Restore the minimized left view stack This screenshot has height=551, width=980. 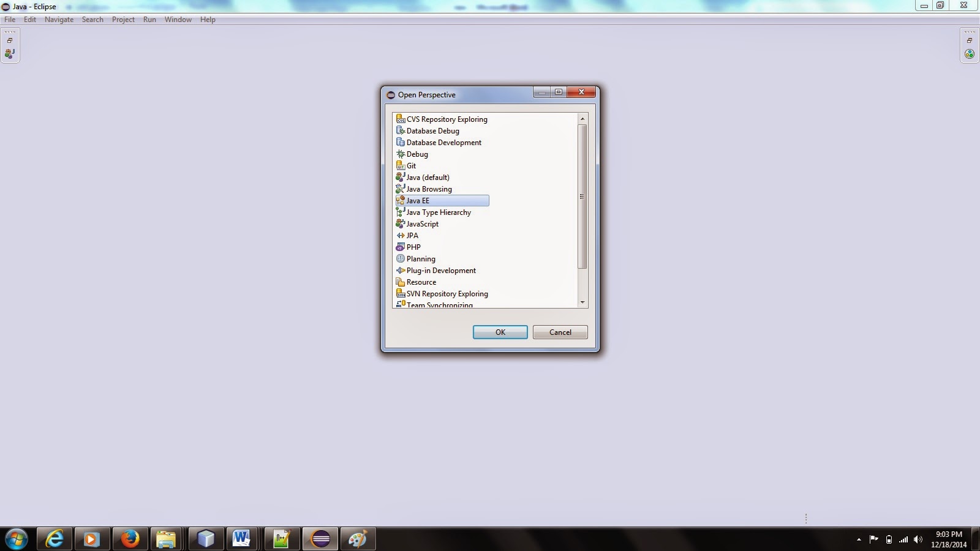pos(10,40)
